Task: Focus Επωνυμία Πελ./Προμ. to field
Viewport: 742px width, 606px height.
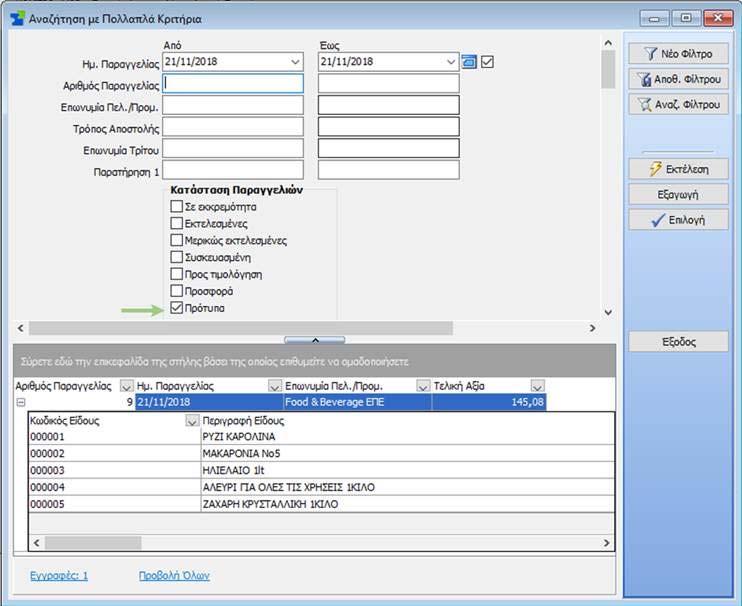Action: coord(389,105)
